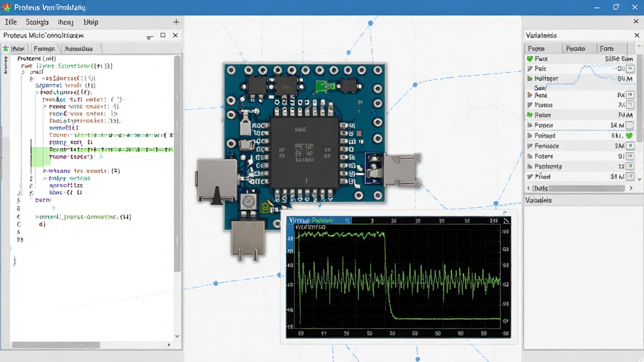The width and height of the screenshot is (644, 362).
Task: Click the icon at oscilloscope top-right corner
Action: 506,221
